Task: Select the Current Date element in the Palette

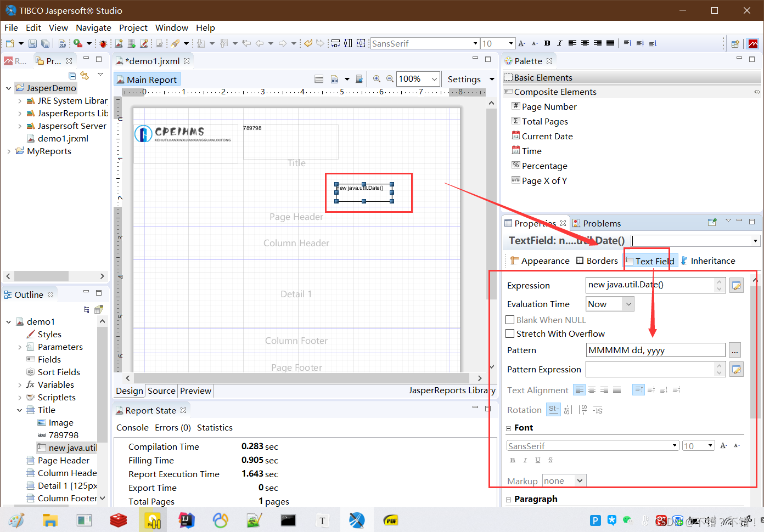Action: click(542, 136)
